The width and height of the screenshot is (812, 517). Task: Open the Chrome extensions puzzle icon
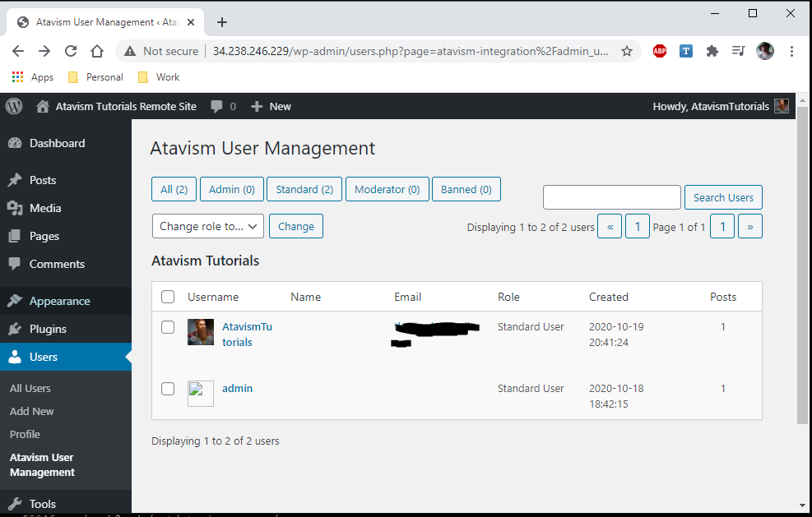tap(712, 51)
